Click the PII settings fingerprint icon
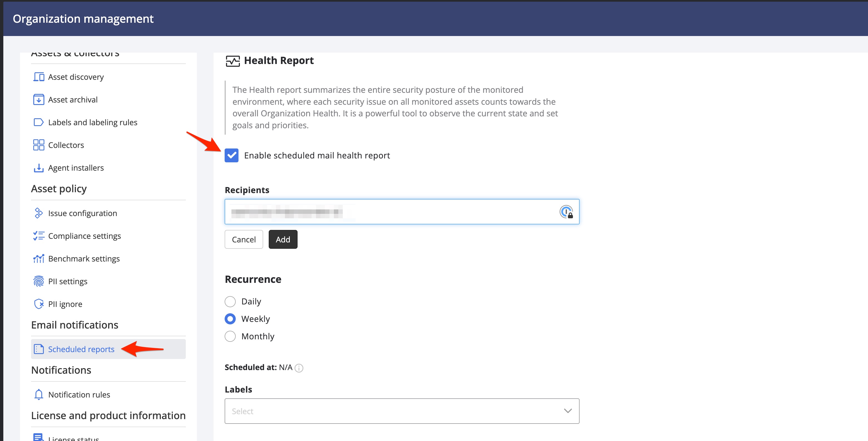 [39, 281]
